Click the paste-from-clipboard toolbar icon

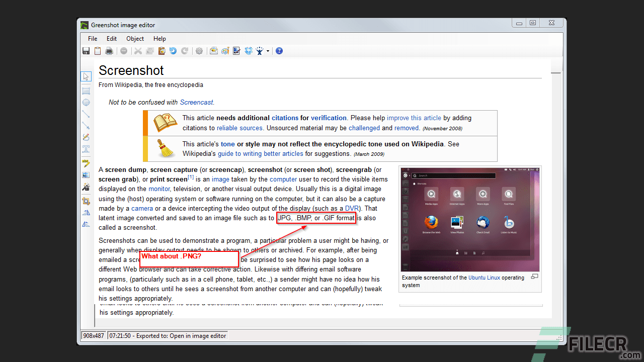click(162, 51)
